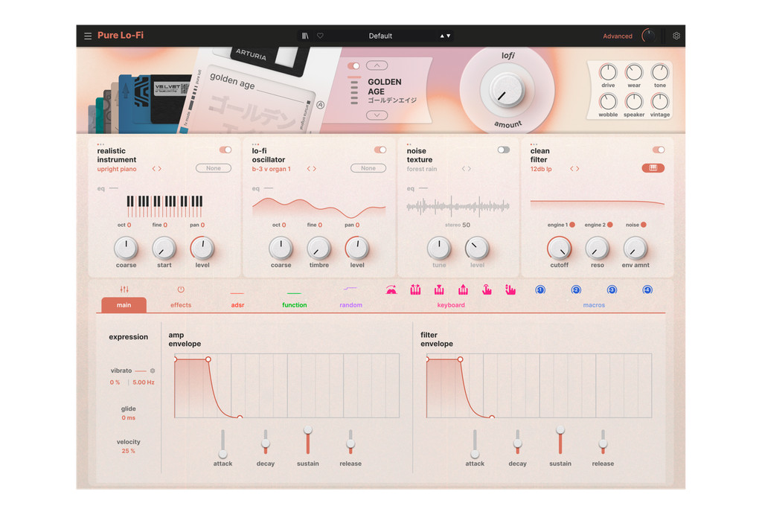Click the second keyboard mode icon
The height and width of the screenshot is (532, 762).
(x=415, y=290)
